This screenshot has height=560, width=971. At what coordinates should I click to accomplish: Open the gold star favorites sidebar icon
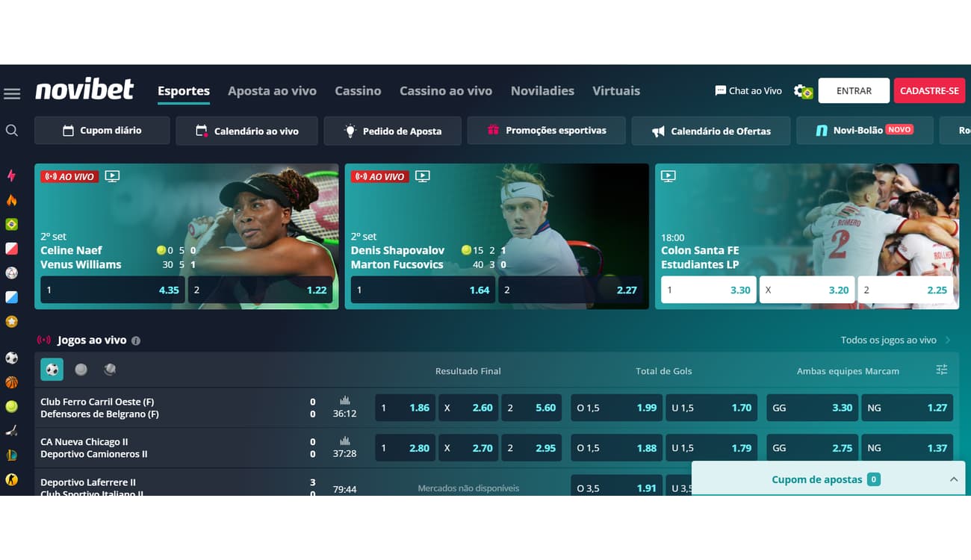coord(11,322)
